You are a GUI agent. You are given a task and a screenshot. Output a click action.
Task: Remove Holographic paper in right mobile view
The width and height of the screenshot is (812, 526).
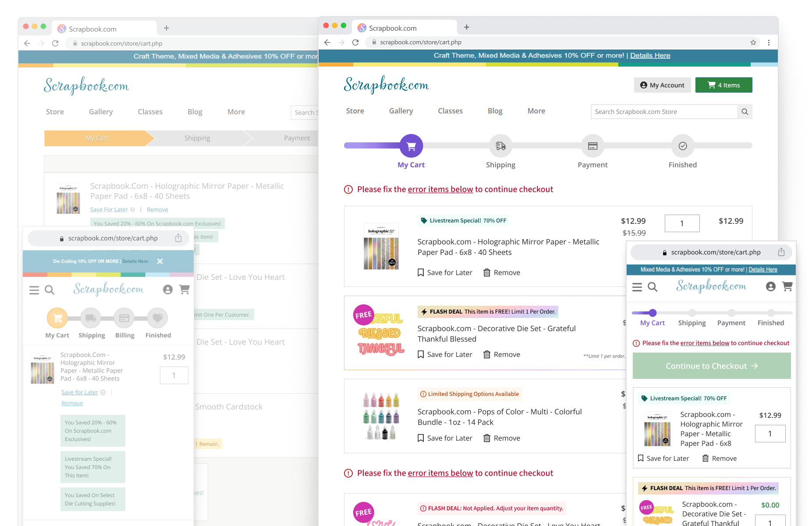[720, 458]
